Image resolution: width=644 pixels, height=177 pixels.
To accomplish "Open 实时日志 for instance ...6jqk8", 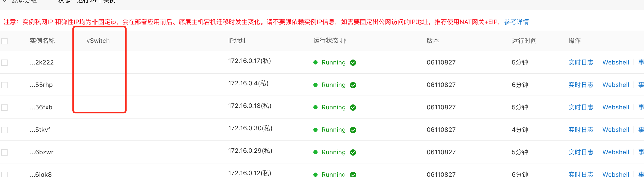I will [581, 174].
